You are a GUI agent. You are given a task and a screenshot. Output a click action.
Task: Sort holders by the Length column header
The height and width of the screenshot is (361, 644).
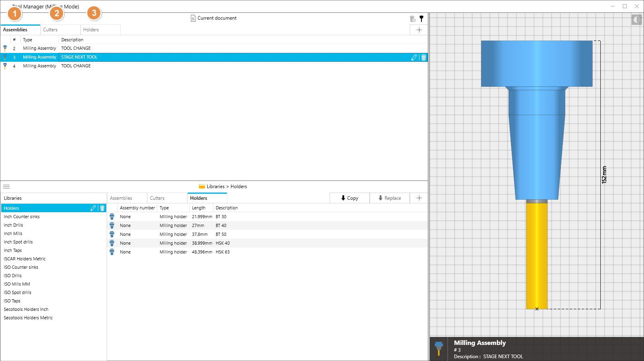pos(198,208)
